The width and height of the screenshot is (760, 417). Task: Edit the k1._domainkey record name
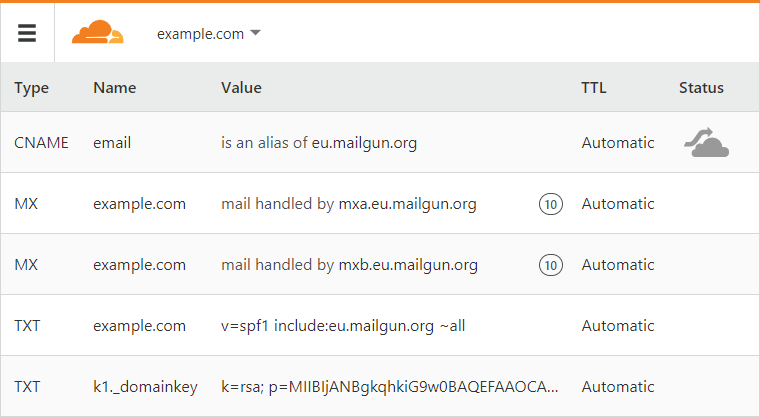click(145, 387)
